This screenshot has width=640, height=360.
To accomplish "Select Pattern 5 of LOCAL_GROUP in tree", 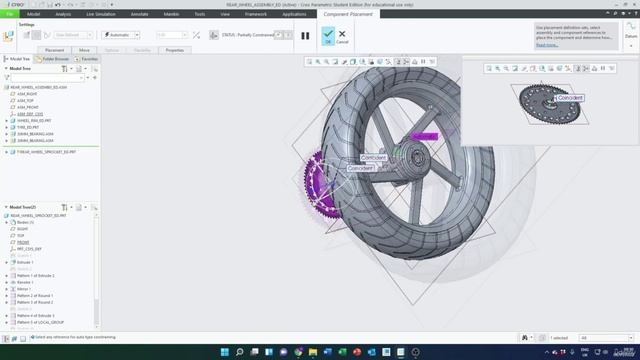I will coord(40,322).
